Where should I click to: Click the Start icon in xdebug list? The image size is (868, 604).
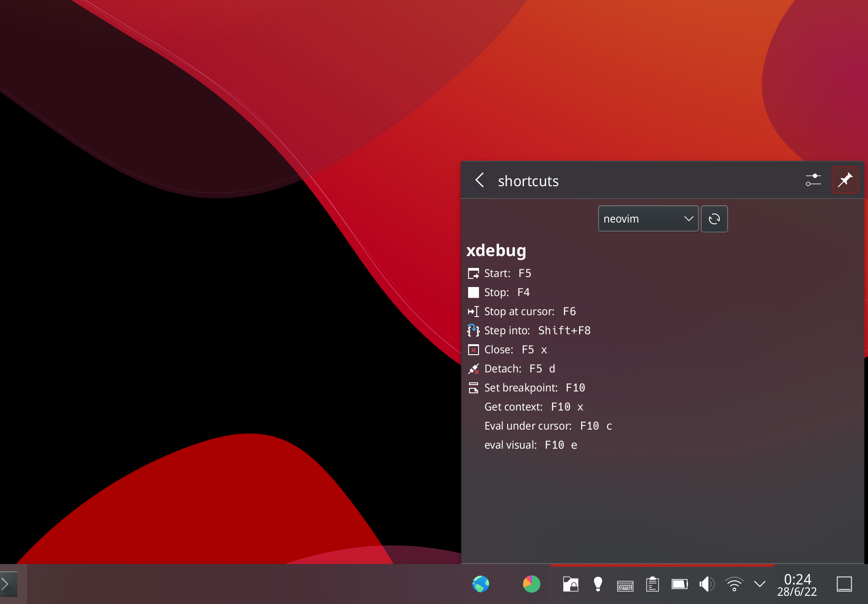[473, 273]
